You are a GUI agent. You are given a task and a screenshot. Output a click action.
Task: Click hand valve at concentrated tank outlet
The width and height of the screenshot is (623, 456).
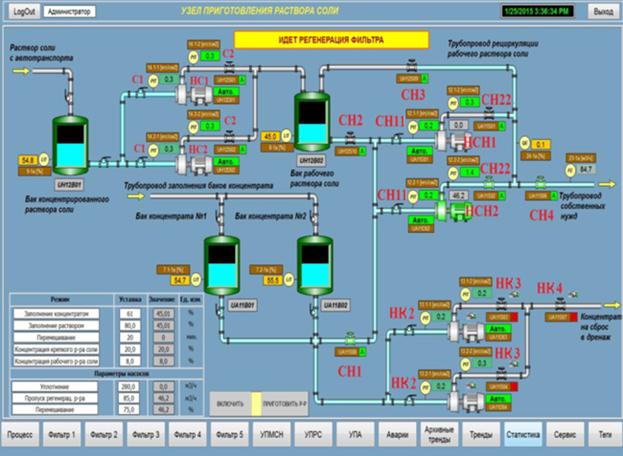click(105, 162)
